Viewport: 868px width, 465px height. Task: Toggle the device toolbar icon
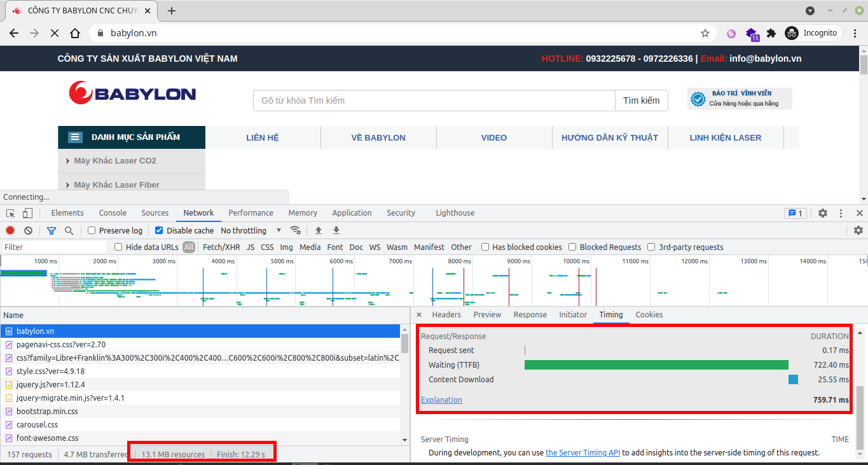(27, 213)
